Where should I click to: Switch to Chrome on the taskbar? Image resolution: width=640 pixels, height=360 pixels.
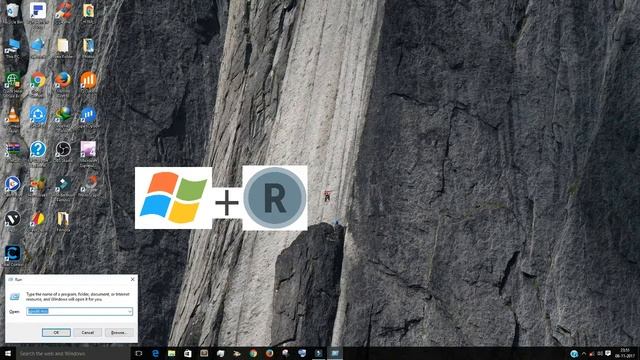(x=253, y=353)
